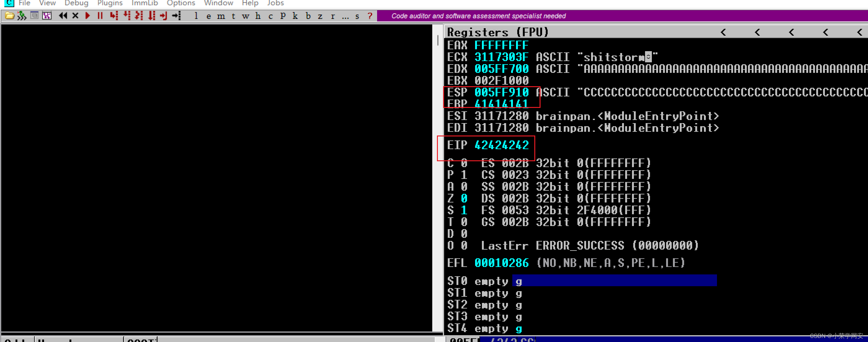Show Call stack via 'k' button
The height and width of the screenshot is (342, 868).
(x=295, y=16)
